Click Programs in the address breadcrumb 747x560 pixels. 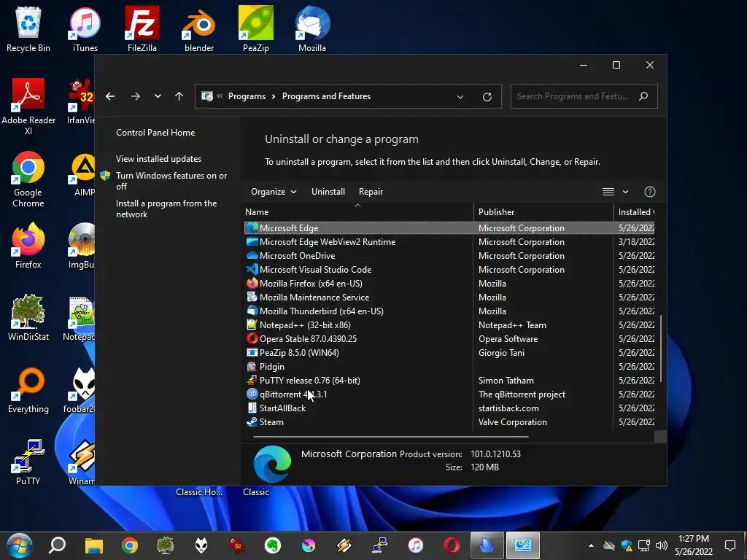point(247,96)
